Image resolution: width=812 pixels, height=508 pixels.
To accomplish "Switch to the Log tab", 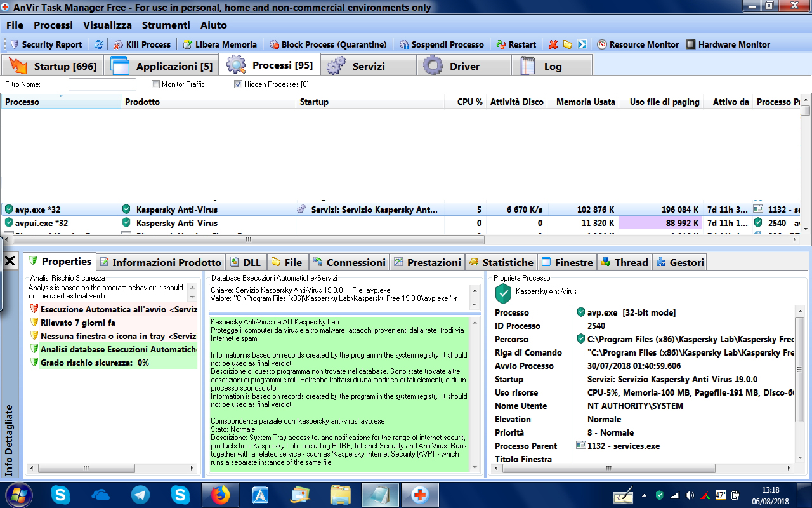I will coord(552,66).
